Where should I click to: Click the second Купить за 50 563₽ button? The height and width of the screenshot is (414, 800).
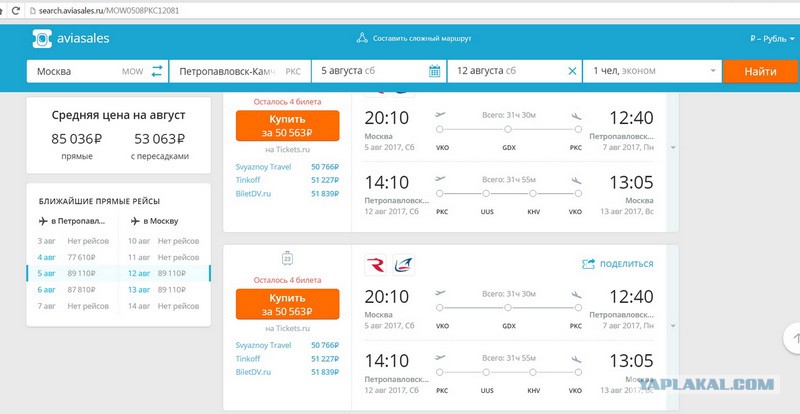(x=287, y=304)
